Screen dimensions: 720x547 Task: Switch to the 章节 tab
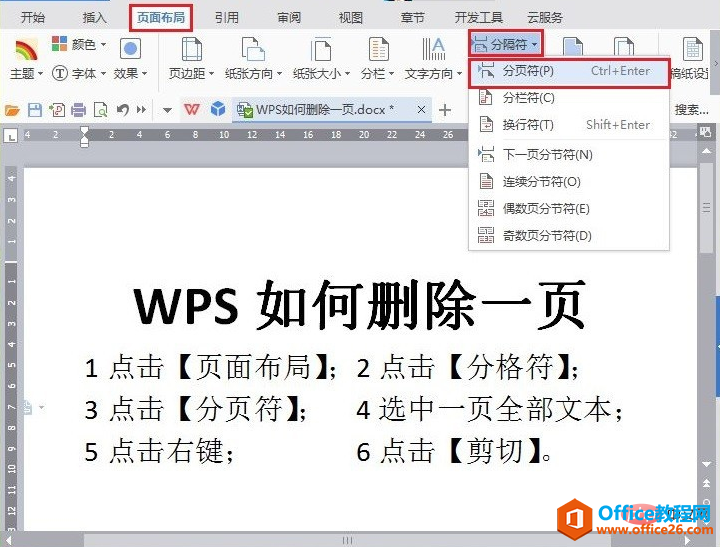click(x=412, y=17)
